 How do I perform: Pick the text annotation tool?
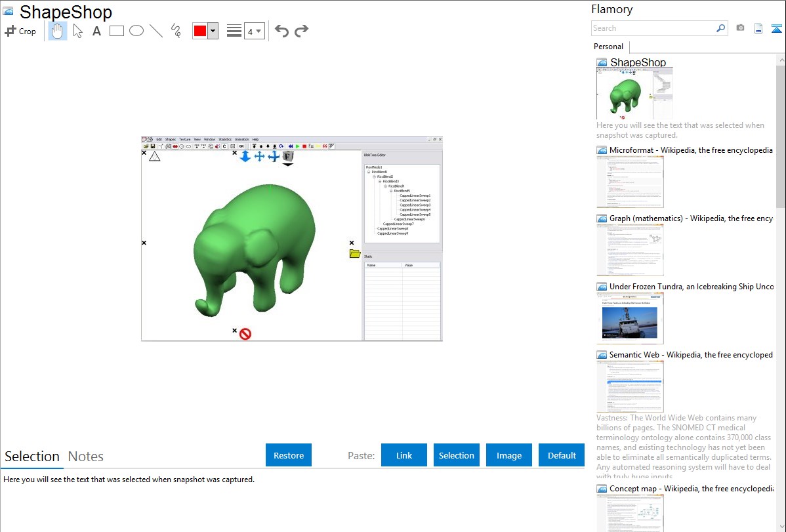tap(96, 31)
